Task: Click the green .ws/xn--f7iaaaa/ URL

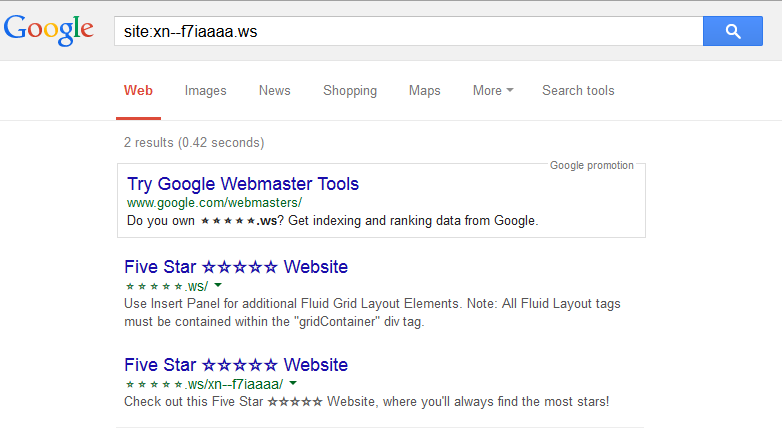Action: tap(204, 384)
